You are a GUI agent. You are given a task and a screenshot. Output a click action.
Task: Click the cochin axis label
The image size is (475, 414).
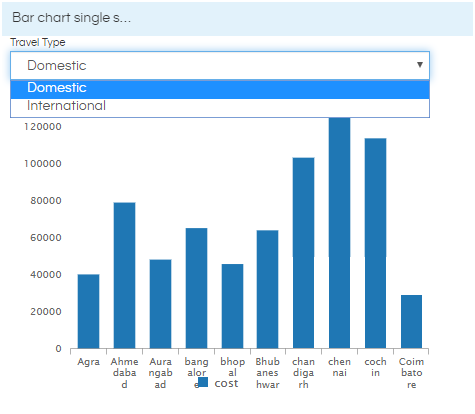pyautogui.click(x=375, y=367)
